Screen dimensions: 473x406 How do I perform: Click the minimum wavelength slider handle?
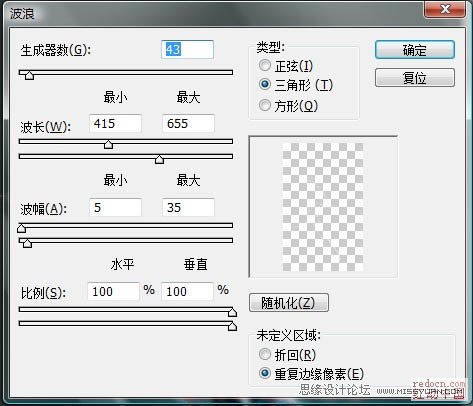pos(108,144)
